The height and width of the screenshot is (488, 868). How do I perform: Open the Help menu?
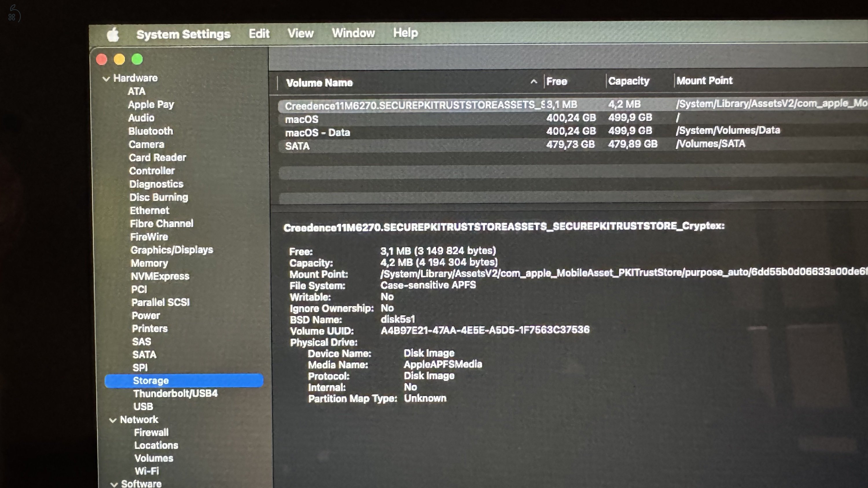tap(405, 32)
